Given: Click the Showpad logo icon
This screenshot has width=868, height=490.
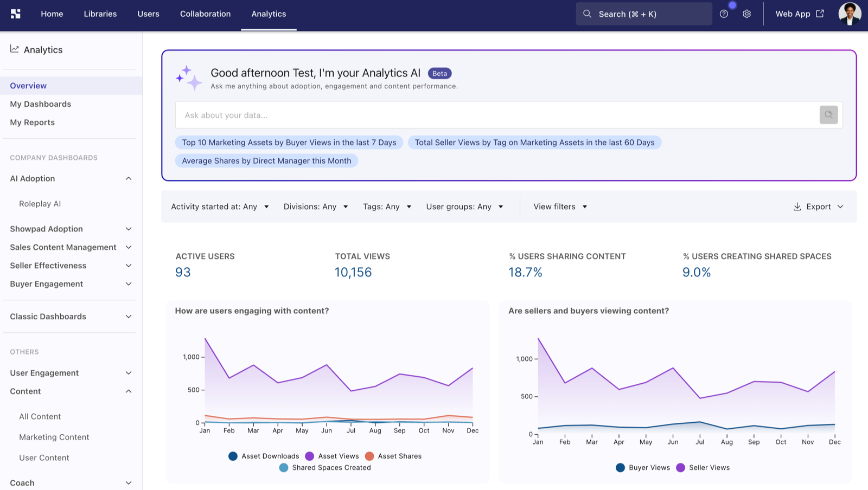Looking at the screenshot, I should coord(16,14).
